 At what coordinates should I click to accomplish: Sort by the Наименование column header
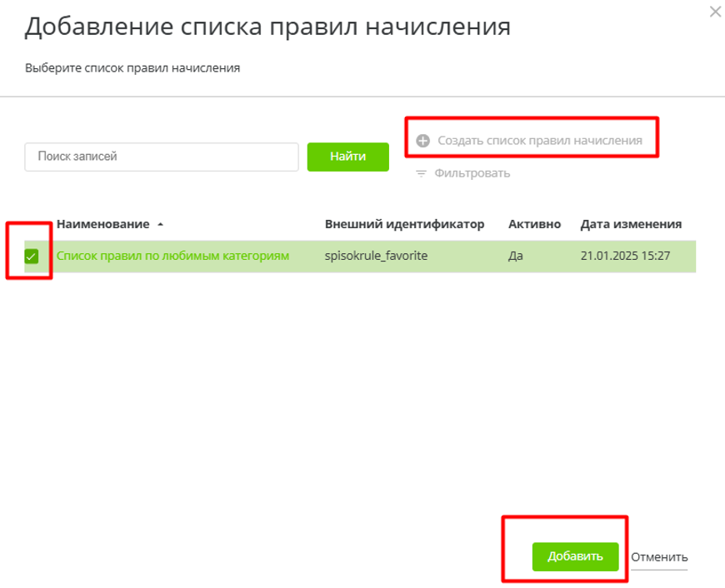click(103, 224)
